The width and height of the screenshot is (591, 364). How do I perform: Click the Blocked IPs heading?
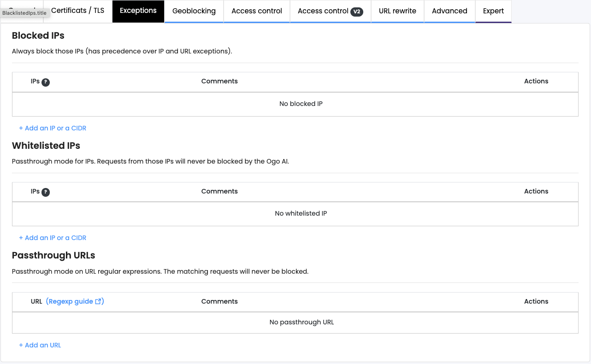pos(38,35)
